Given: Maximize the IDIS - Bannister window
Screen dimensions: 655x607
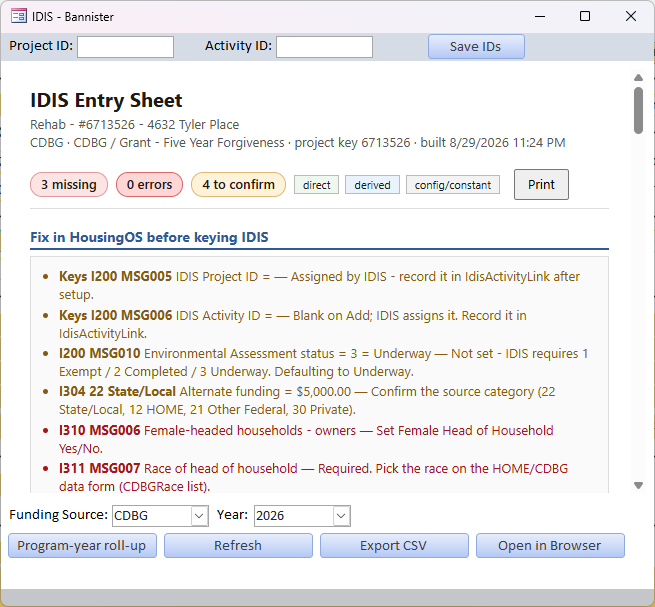Looking at the screenshot, I should click(585, 16).
